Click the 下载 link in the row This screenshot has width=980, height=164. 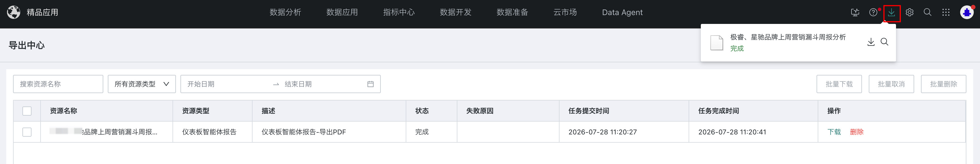point(834,132)
